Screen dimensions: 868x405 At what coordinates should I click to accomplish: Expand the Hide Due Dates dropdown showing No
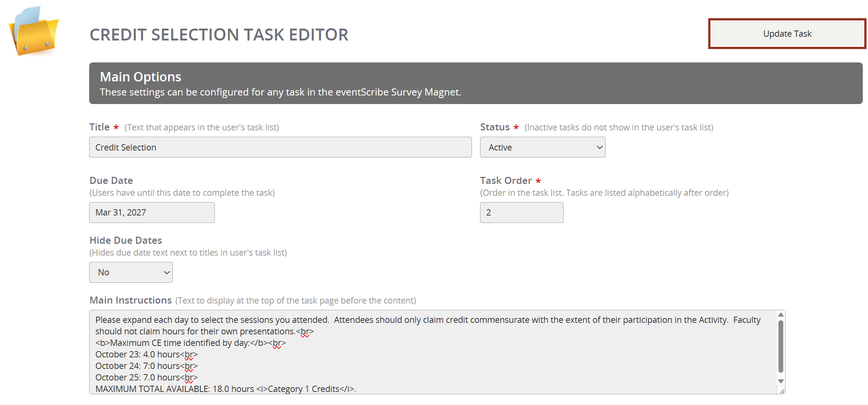tap(131, 272)
